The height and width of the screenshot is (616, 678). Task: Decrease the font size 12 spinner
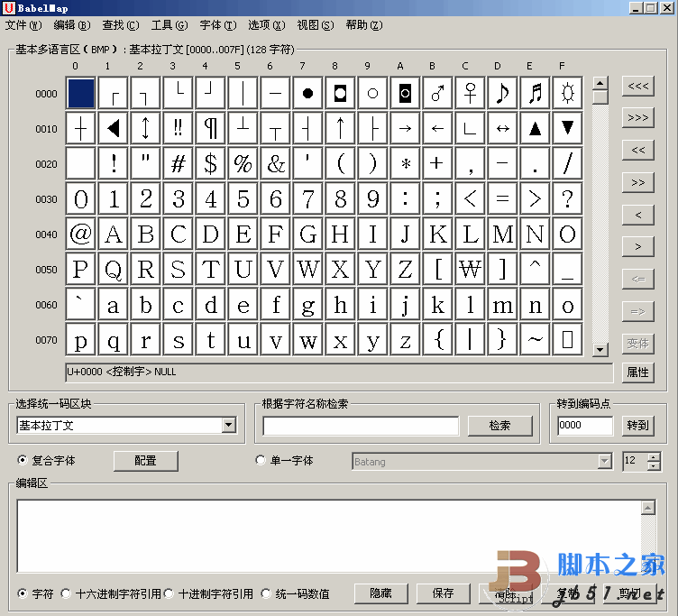pos(654,466)
